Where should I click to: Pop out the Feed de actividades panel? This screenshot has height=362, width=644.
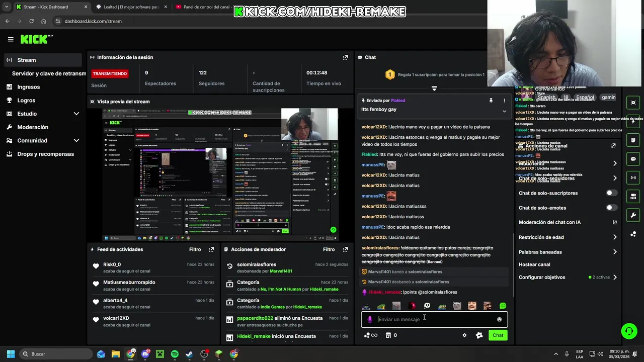point(211,249)
